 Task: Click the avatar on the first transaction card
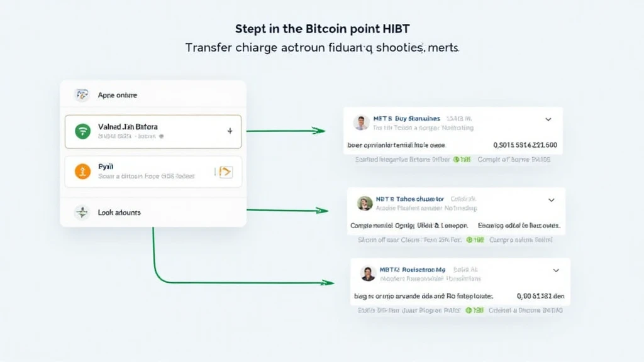[361, 123]
